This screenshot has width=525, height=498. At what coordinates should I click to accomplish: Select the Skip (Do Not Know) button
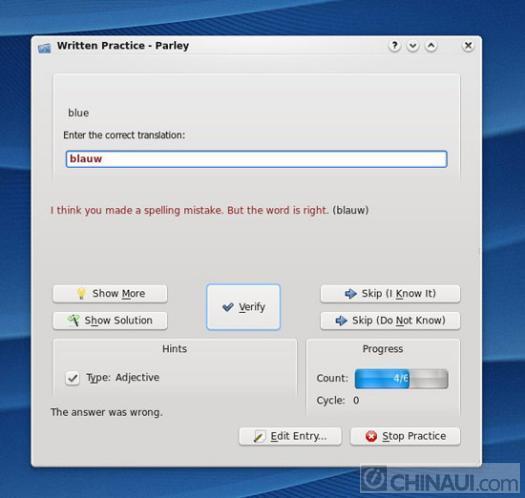pos(390,321)
